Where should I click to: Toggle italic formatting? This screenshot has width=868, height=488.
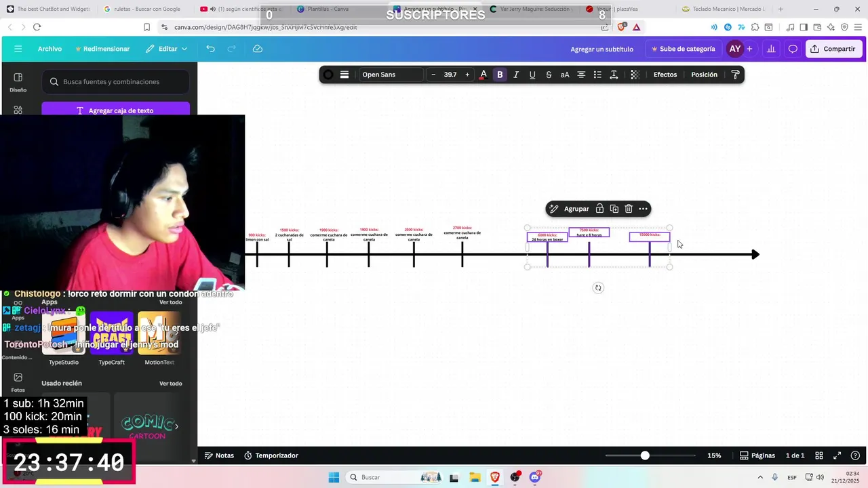pyautogui.click(x=516, y=75)
